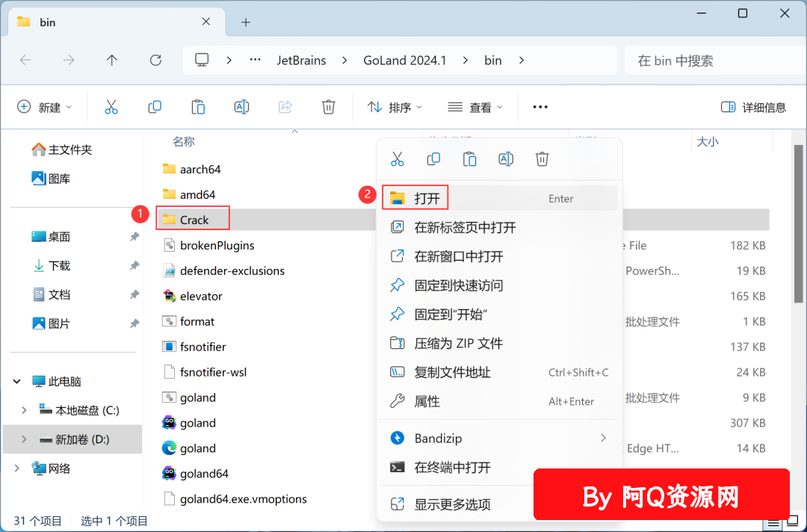Screen dimensions: 807x532
Task: Toggle the details pane (详细信息)
Action: (x=753, y=107)
